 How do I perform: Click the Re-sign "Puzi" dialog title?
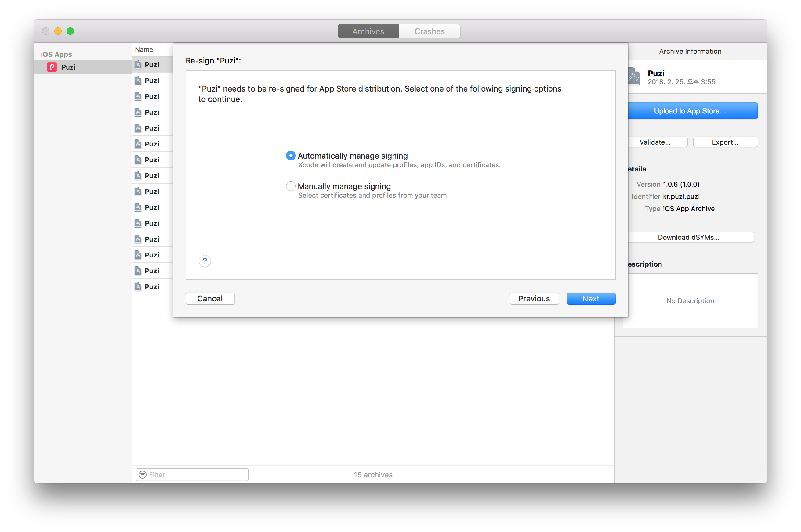tap(213, 61)
